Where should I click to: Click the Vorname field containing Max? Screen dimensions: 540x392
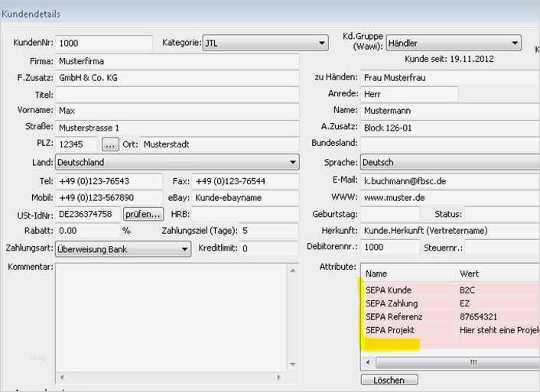coord(177,111)
